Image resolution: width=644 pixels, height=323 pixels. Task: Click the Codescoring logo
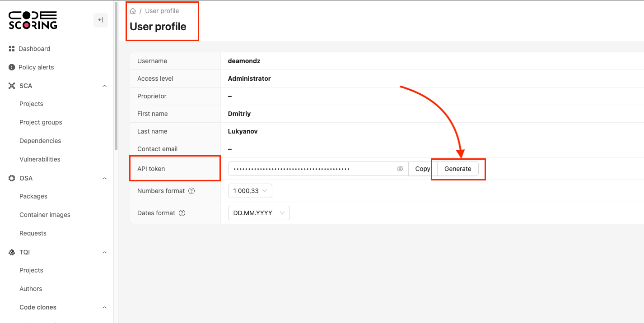point(32,20)
